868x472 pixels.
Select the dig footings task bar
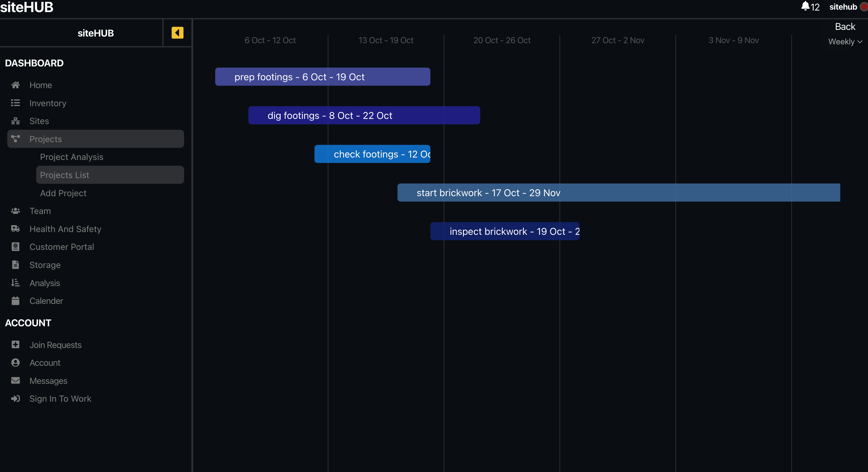364,116
